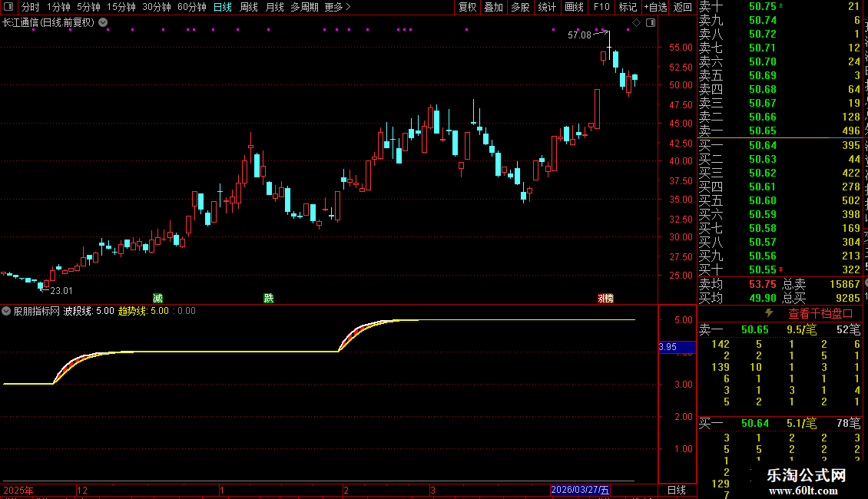Switch to the 15分钟 timeframe tab

(121, 7)
